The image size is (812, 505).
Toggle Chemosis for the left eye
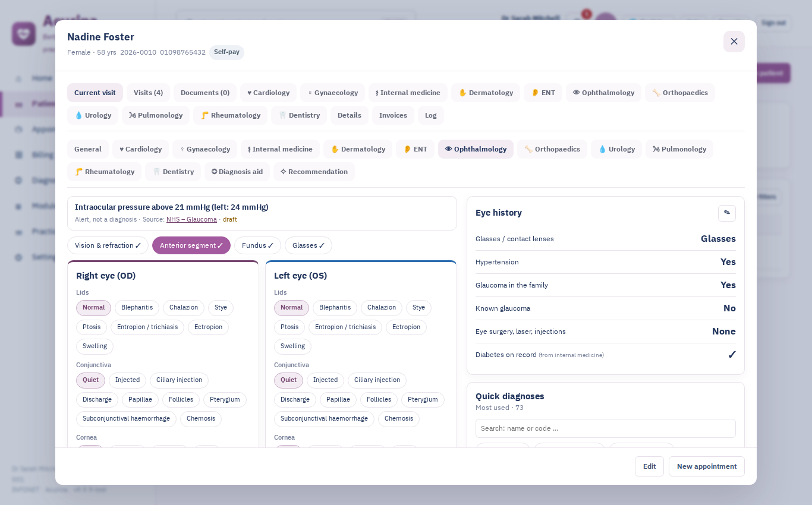[x=399, y=419]
